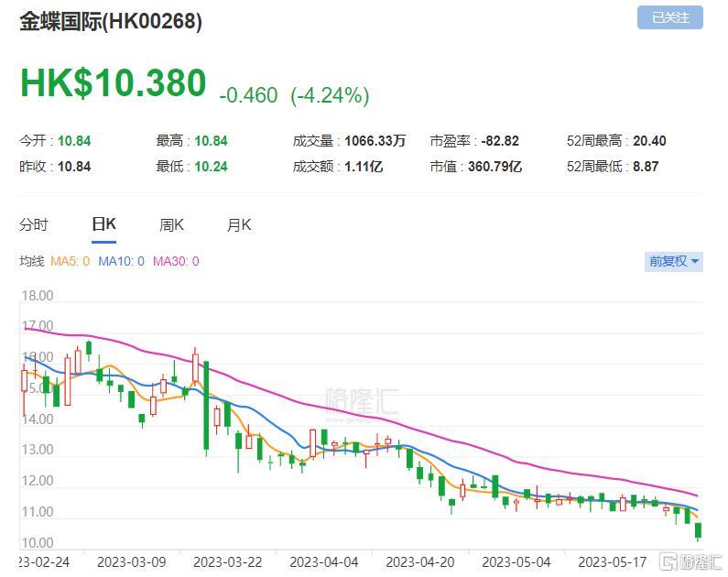This screenshot has width=728, height=577.
Task: Click the 最低 value 10.24
Action: [x=211, y=166]
